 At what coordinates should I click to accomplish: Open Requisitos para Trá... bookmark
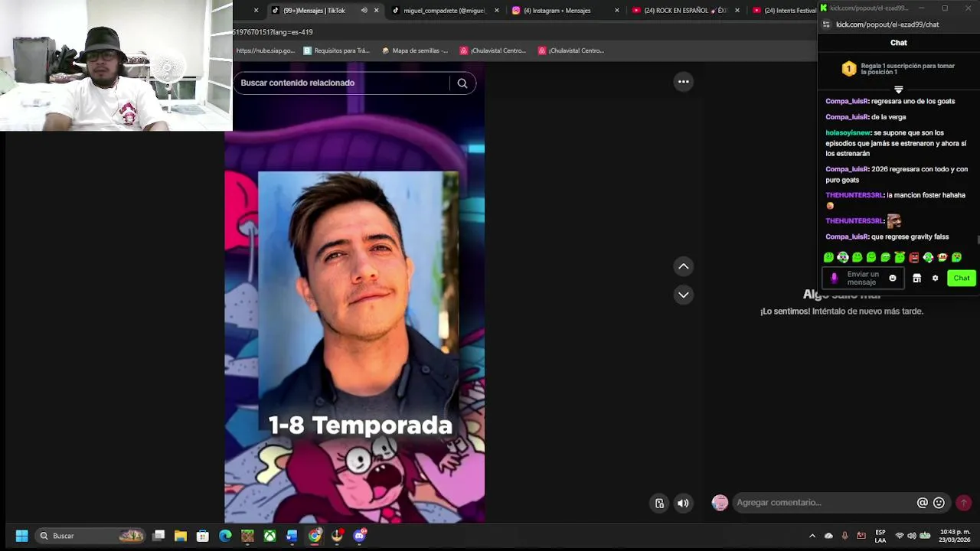(337, 51)
